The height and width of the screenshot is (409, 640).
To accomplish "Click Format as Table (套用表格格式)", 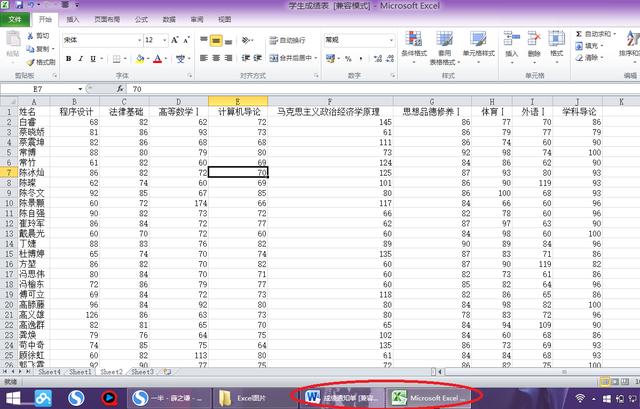I will tap(446, 46).
